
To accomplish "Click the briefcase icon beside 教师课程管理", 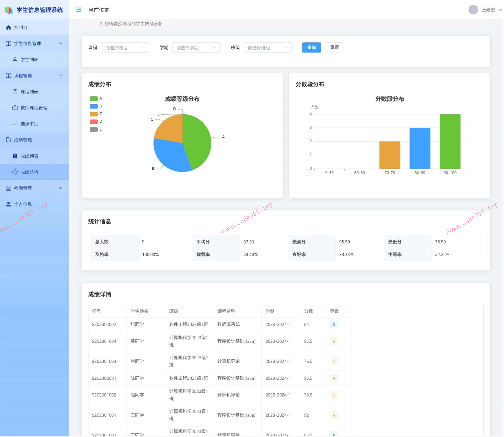I will coord(15,108).
